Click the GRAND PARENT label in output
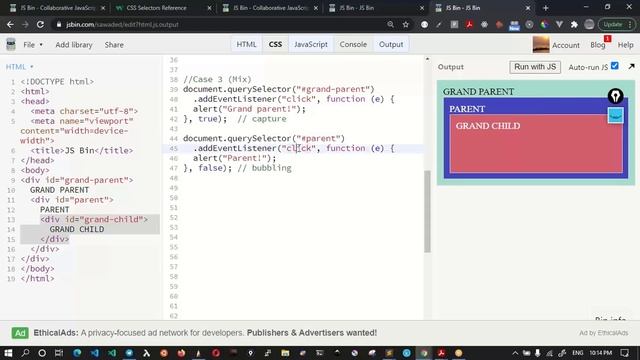640x360 pixels. pyautogui.click(x=478, y=92)
